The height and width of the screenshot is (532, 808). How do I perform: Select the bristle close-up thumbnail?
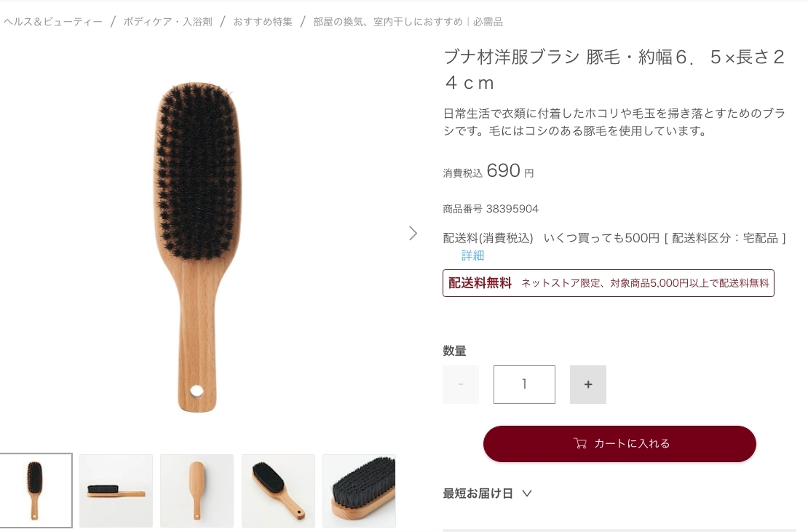pyautogui.click(x=359, y=491)
